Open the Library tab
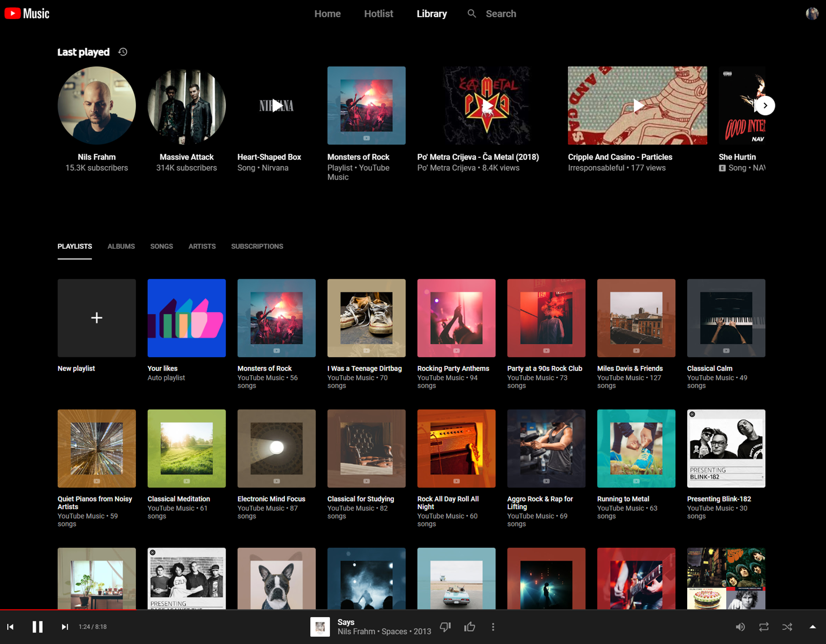This screenshot has width=826, height=644. [x=432, y=14]
